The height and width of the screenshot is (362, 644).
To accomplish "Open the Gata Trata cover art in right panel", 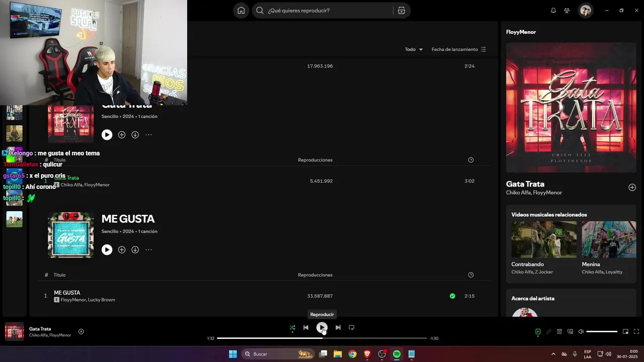I will click(571, 108).
